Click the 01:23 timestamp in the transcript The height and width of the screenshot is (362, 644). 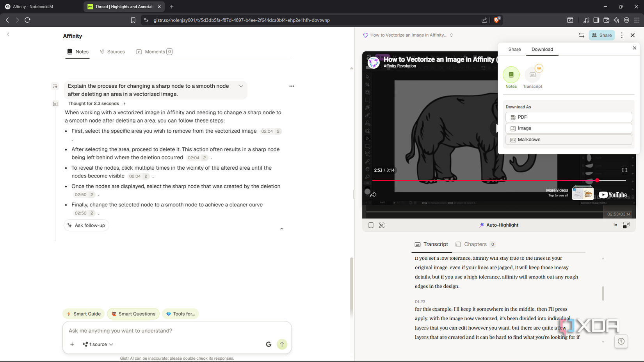(x=420, y=301)
